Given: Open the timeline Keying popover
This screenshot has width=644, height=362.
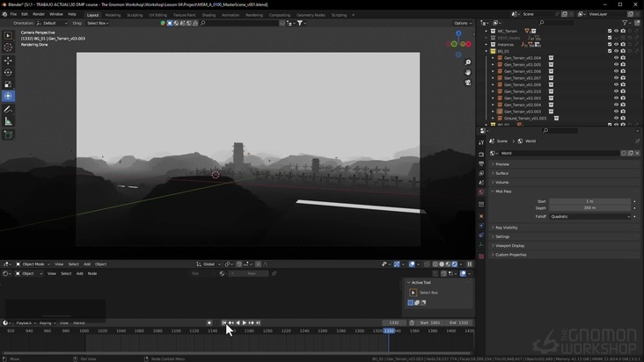Looking at the screenshot, I should click(48, 323).
